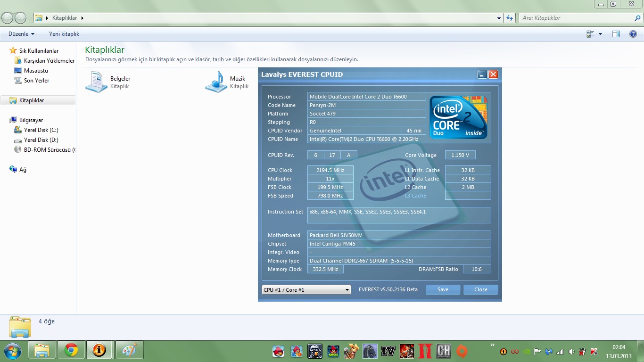Toggle the preview pane icon

pyautogui.click(x=616, y=34)
